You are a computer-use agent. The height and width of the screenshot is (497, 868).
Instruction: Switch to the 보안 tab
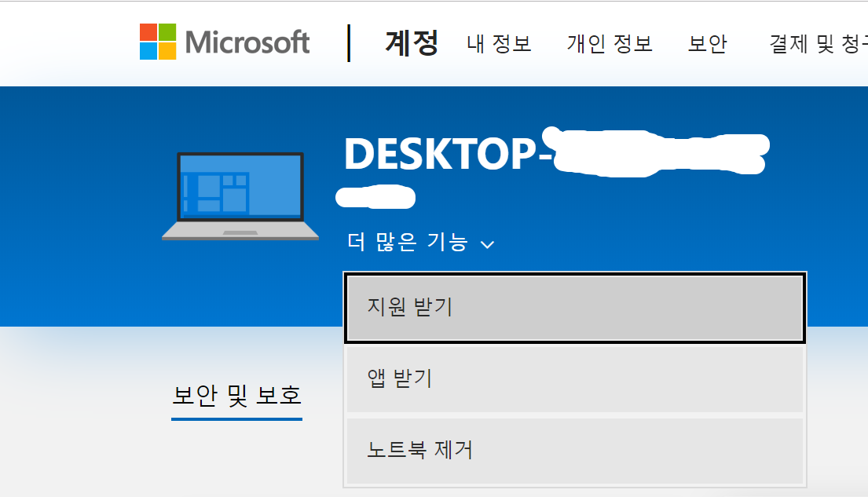[707, 44]
